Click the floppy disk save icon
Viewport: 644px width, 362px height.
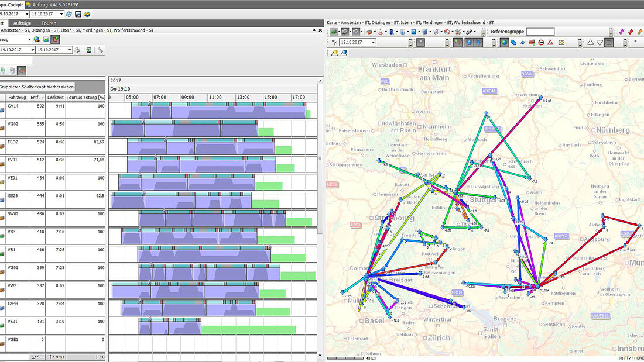[x=78, y=14]
